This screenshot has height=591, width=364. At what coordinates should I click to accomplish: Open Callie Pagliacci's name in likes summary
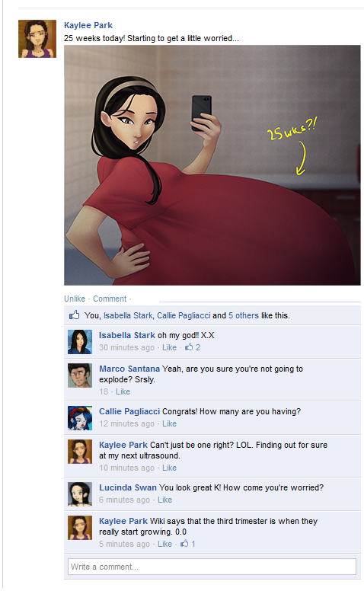click(184, 315)
